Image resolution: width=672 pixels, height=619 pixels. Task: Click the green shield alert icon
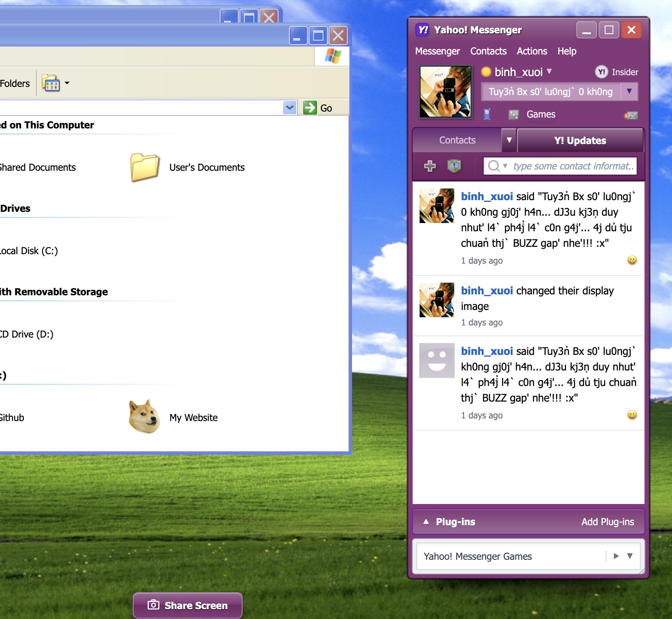[453, 166]
